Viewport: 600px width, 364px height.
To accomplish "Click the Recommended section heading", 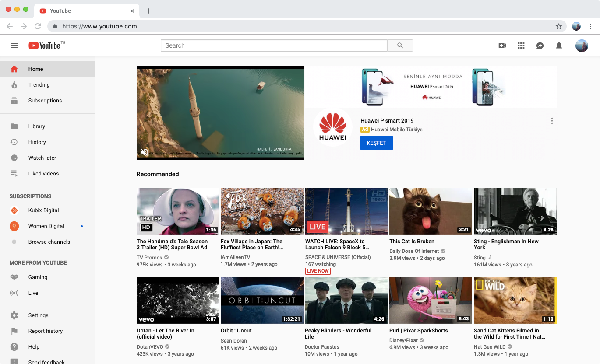I will pyautogui.click(x=158, y=174).
